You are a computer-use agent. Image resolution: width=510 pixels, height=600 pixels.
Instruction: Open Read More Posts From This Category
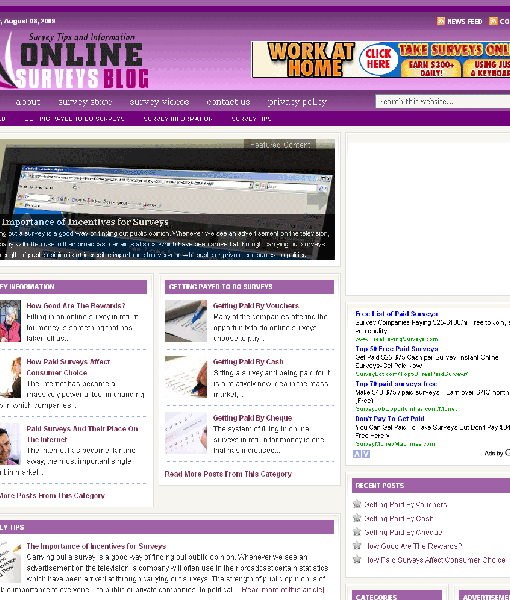pos(228,474)
